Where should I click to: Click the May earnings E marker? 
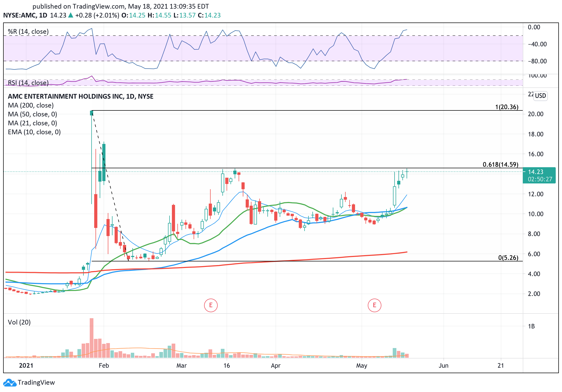coord(374,305)
